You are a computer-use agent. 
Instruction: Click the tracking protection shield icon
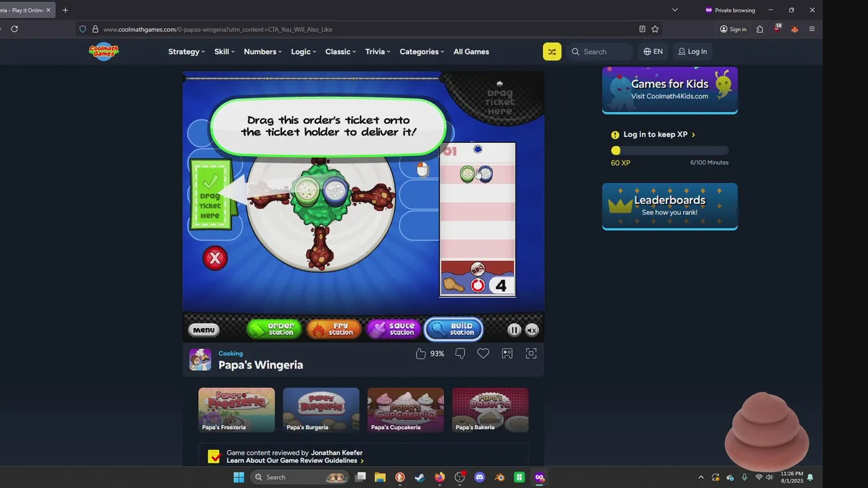pyautogui.click(x=83, y=29)
